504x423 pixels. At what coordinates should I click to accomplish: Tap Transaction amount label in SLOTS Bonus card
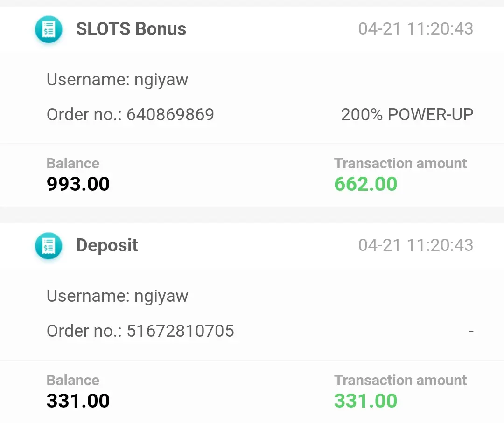pyautogui.click(x=400, y=164)
